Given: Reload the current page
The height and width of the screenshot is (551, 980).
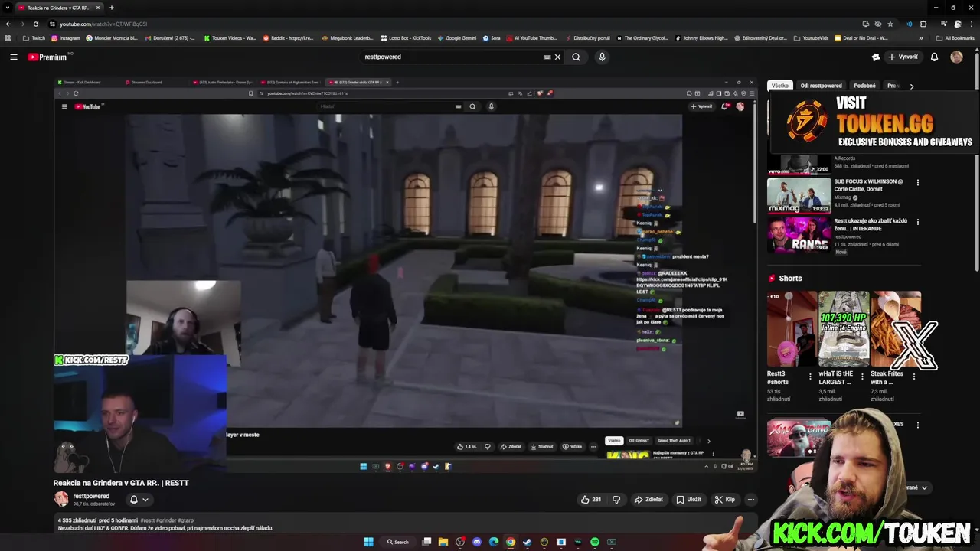Looking at the screenshot, I should point(36,24).
